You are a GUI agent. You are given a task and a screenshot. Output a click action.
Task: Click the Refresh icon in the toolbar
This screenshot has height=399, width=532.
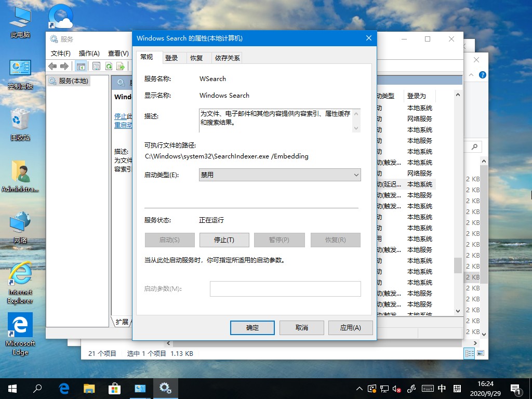click(109, 66)
